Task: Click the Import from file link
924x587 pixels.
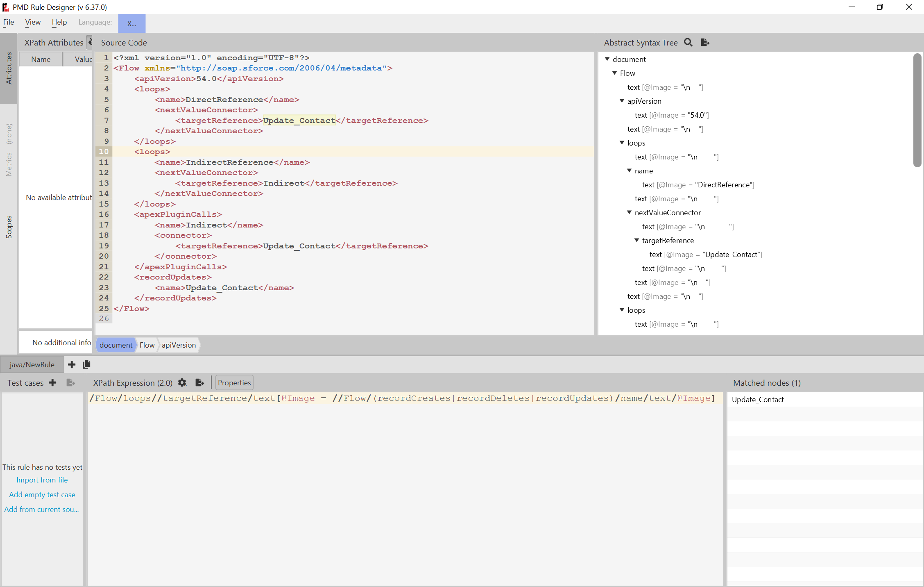Action: pyautogui.click(x=42, y=480)
